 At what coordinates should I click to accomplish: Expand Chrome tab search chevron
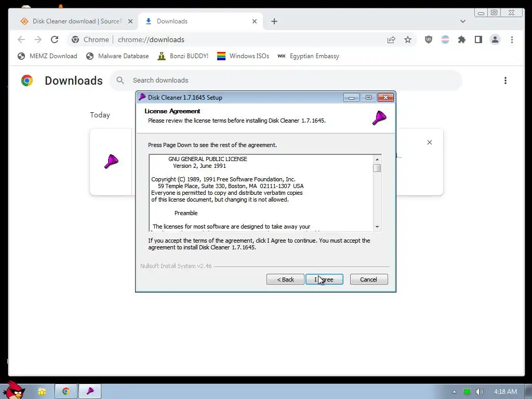coord(463,21)
